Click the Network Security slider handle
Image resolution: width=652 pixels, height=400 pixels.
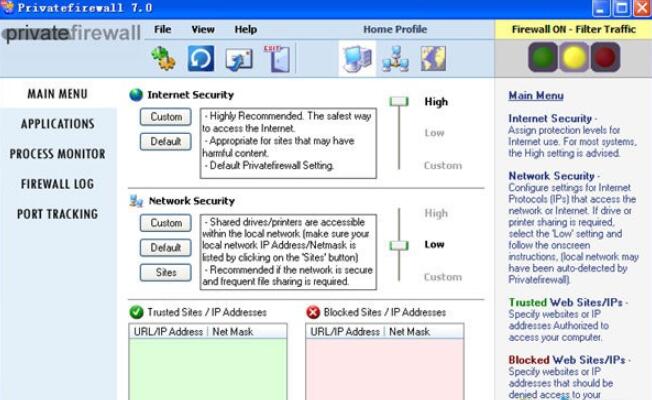pos(399,245)
